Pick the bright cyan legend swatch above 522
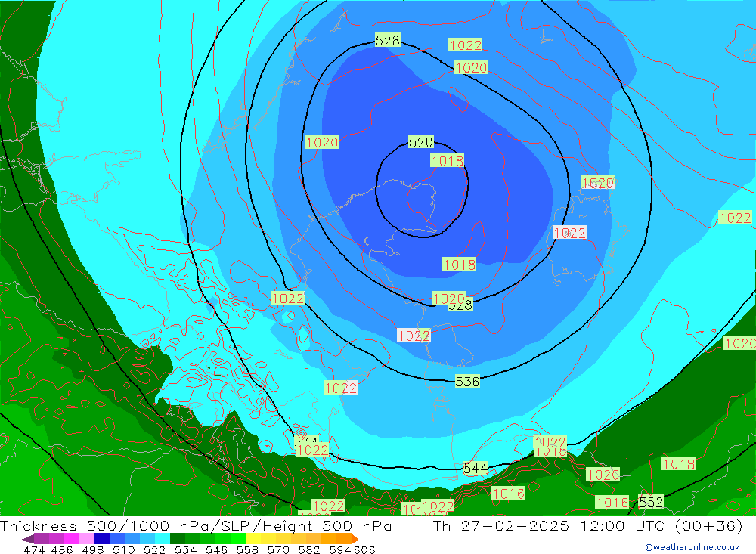 pyautogui.click(x=162, y=539)
